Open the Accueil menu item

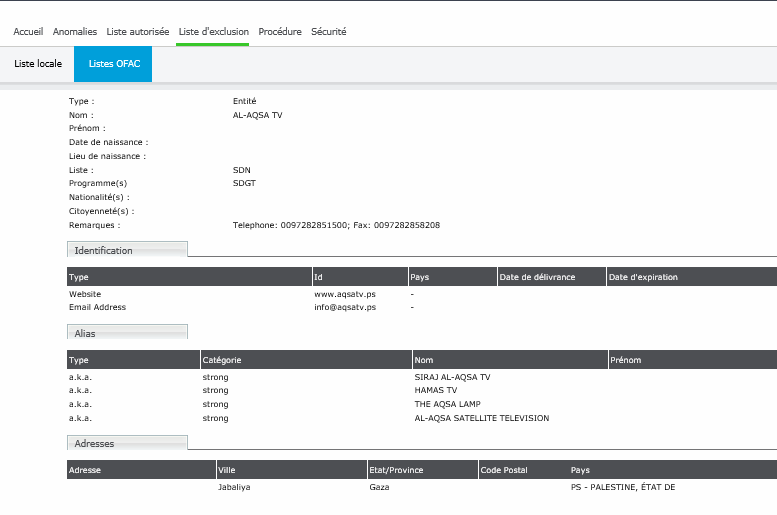pyautogui.click(x=28, y=32)
